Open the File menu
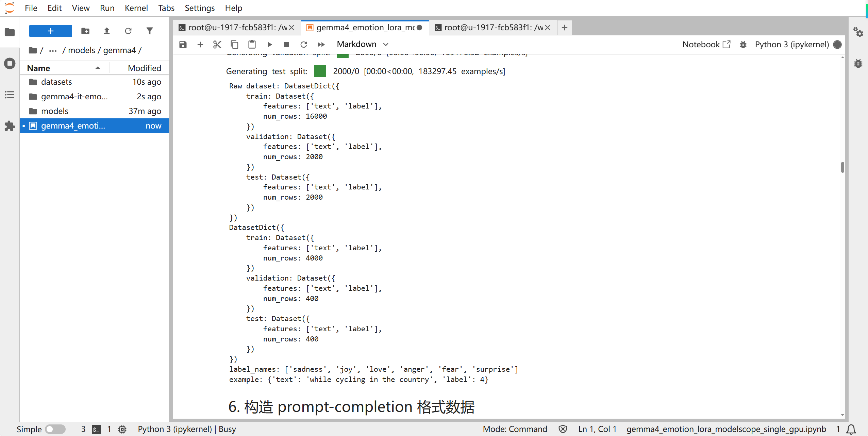Viewport: 868px width, 436px height. tap(31, 8)
